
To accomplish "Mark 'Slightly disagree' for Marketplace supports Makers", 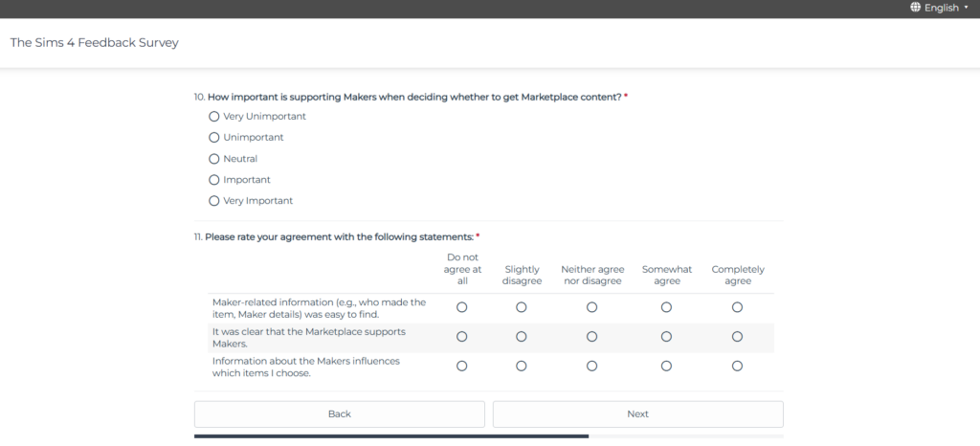I will pyautogui.click(x=522, y=337).
